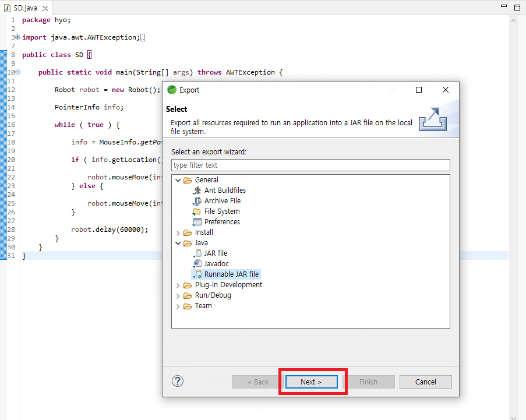Viewport: 526px width, 420px height.
Task: Select the 'Java' category label
Action: click(202, 242)
